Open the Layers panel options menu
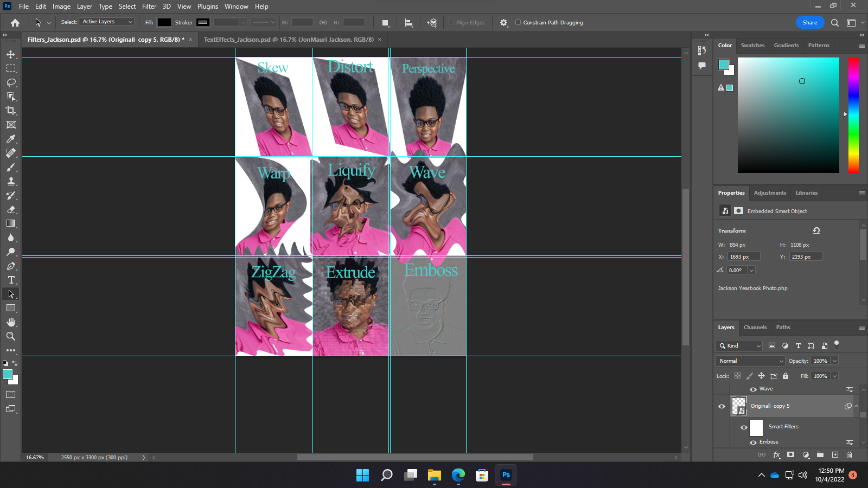The image size is (868, 488). tap(861, 328)
